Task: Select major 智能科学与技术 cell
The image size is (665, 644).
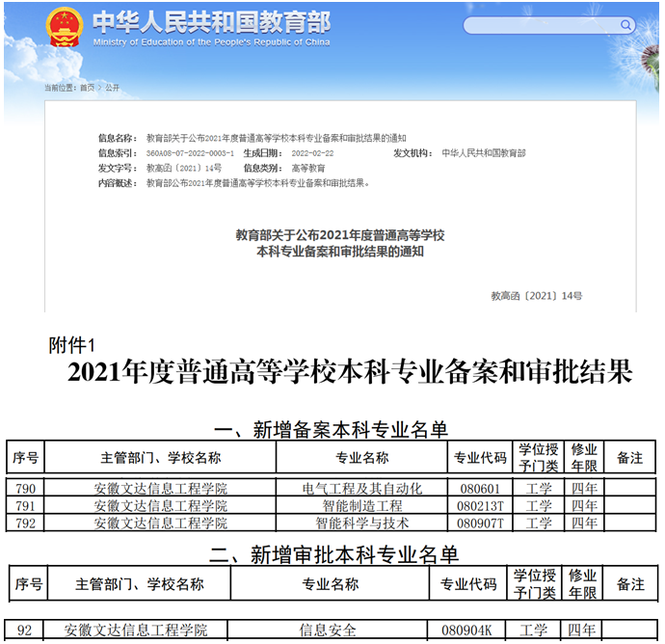Action: click(x=361, y=523)
